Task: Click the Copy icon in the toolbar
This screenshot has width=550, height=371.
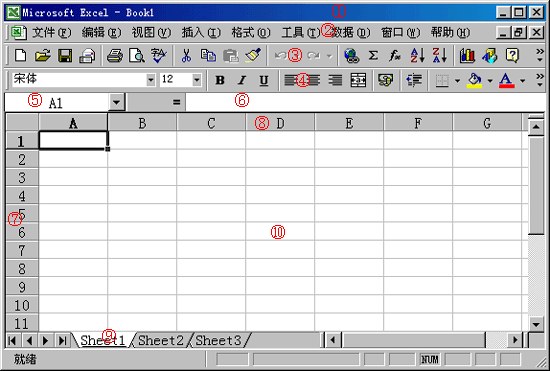Action: 208,55
